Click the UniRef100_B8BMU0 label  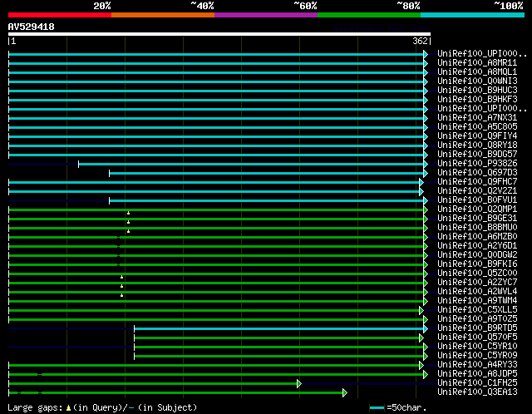pos(477,228)
